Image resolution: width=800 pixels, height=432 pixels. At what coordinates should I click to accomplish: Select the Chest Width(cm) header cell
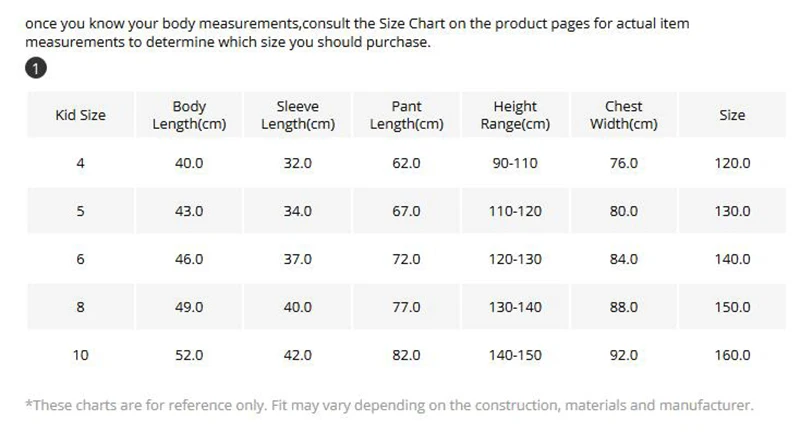(x=624, y=115)
